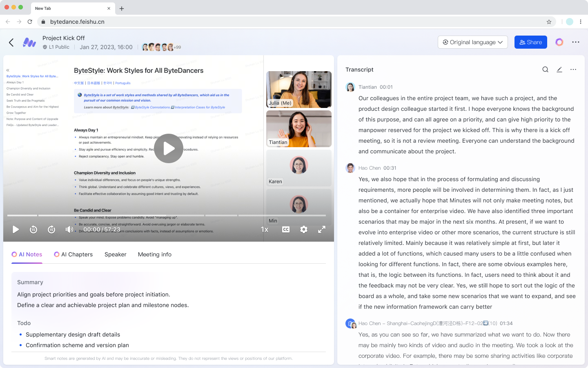Jump to timestamp 00:31 in transcript
Screen dimensions: 588x368
(x=390, y=168)
